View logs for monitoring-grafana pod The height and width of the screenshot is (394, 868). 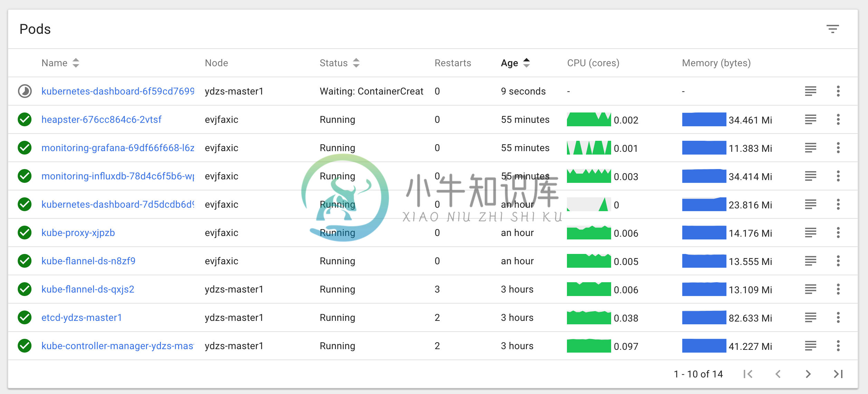pyautogui.click(x=810, y=148)
